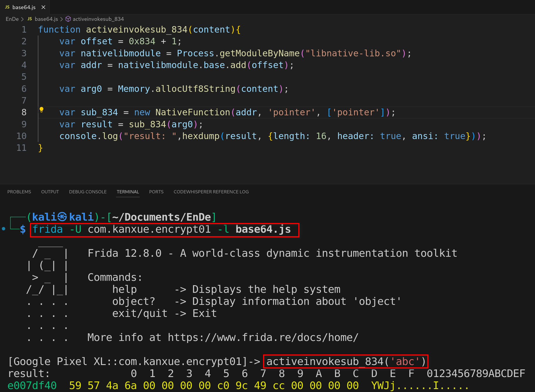Click line number 11 in the gutter
Screen dimensions: 535x392
tap(21, 148)
